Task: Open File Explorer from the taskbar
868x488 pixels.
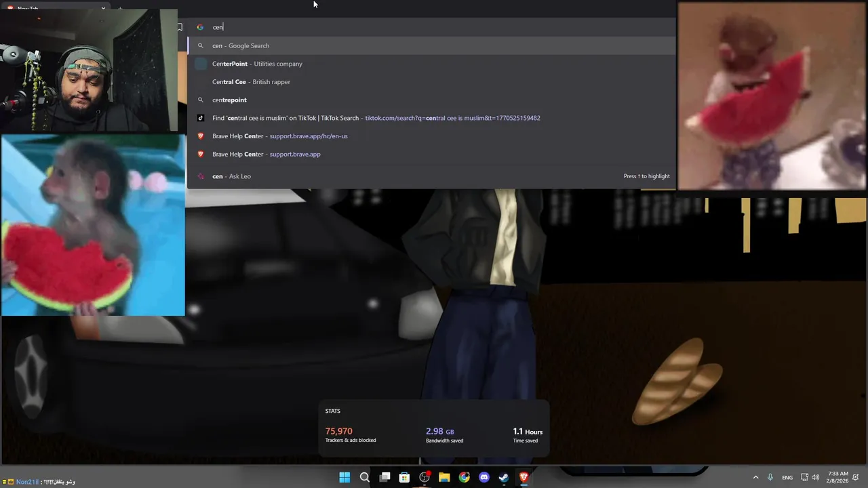Action: click(444, 477)
